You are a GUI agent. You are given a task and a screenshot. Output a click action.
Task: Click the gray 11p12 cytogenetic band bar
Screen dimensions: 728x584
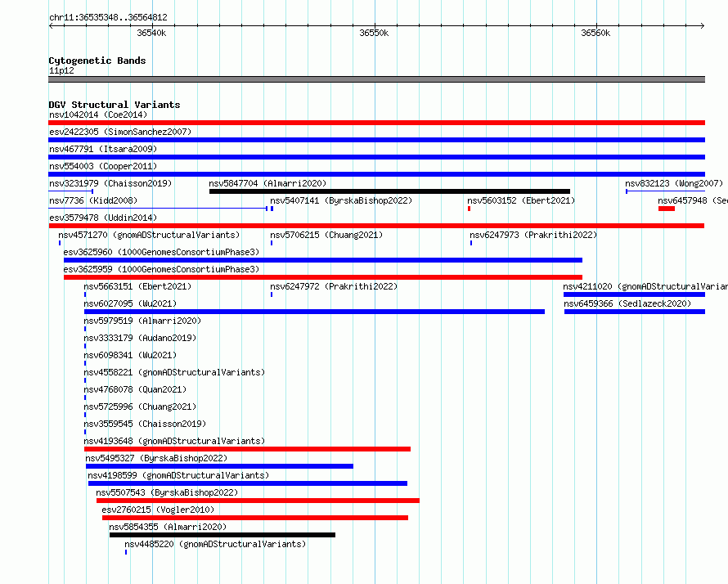[x=376, y=79]
